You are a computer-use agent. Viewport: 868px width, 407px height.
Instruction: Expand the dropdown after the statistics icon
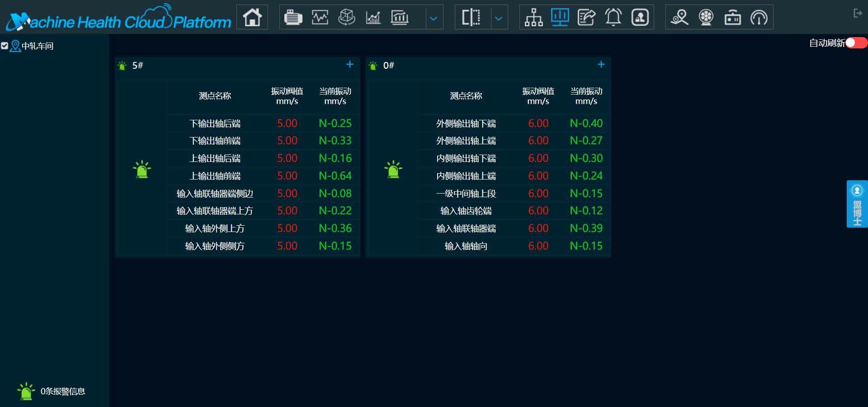[x=434, y=19]
